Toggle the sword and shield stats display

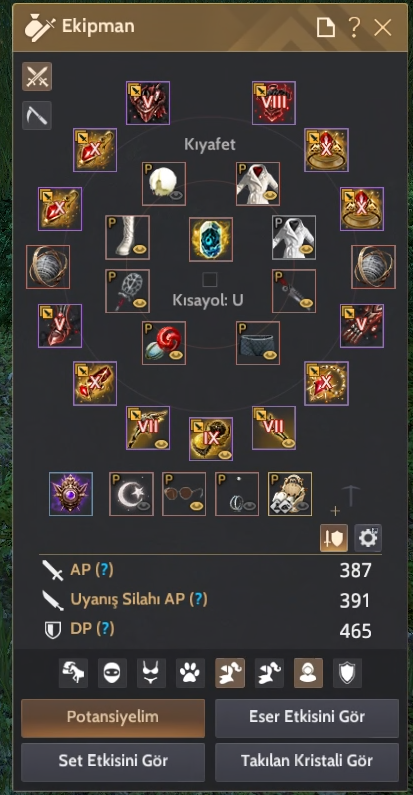[333, 538]
